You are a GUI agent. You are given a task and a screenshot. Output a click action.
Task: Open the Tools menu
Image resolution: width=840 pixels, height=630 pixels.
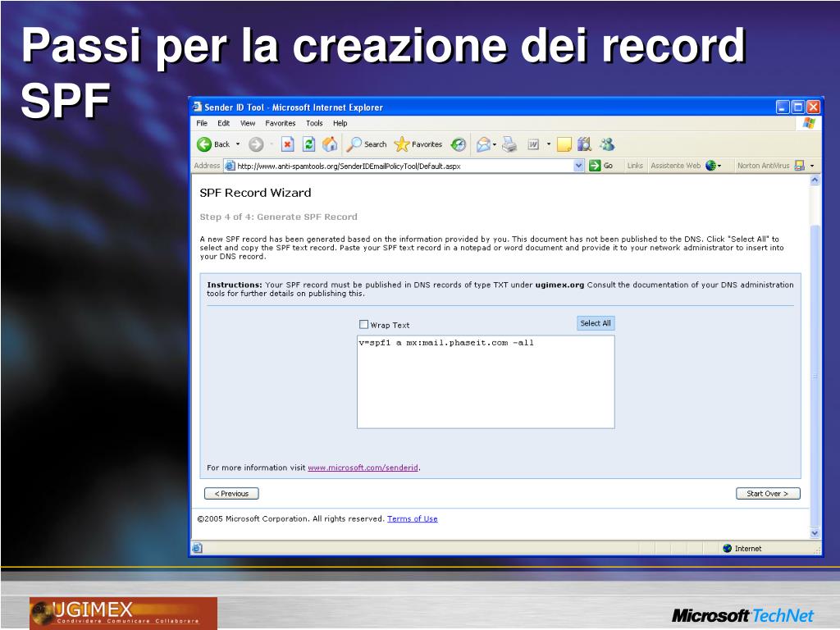pos(314,123)
